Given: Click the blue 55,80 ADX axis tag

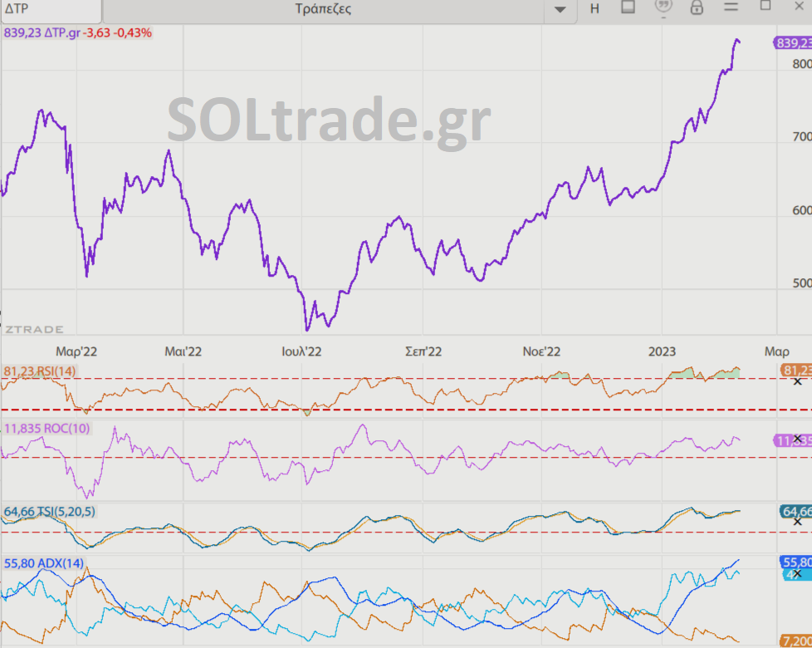Looking at the screenshot, I should coord(796,562).
